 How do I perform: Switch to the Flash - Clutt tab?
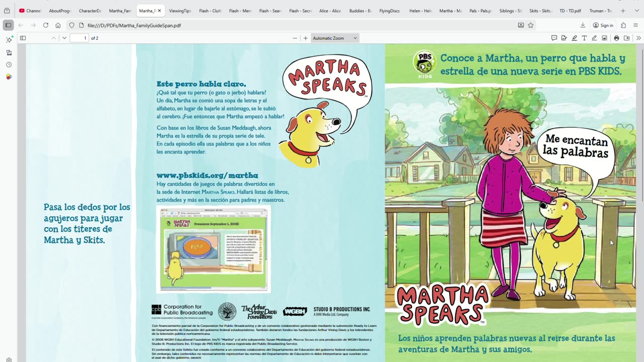pyautogui.click(x=210, y=11)
